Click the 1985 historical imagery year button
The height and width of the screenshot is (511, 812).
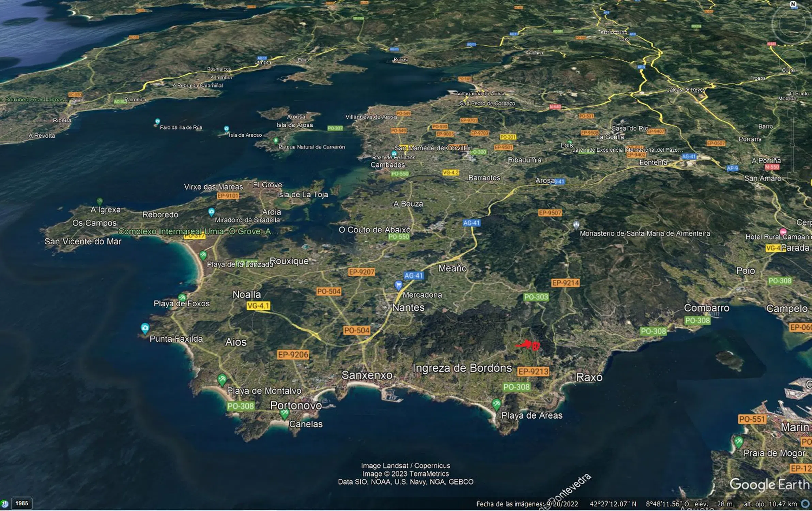(22, 503)
